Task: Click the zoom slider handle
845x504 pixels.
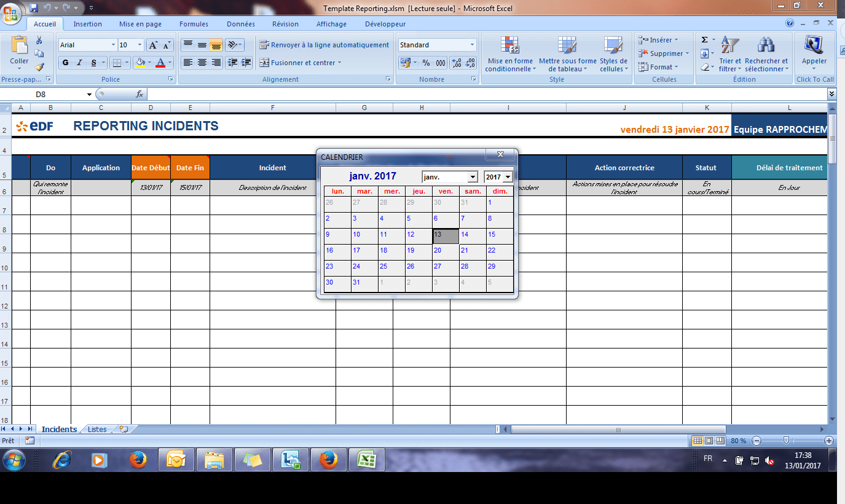Action: coord(786,440)
